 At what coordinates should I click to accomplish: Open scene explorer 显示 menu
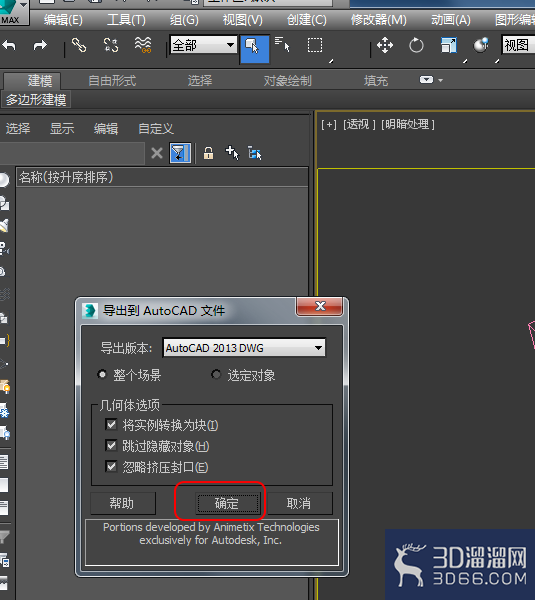(x=62, y=129)
